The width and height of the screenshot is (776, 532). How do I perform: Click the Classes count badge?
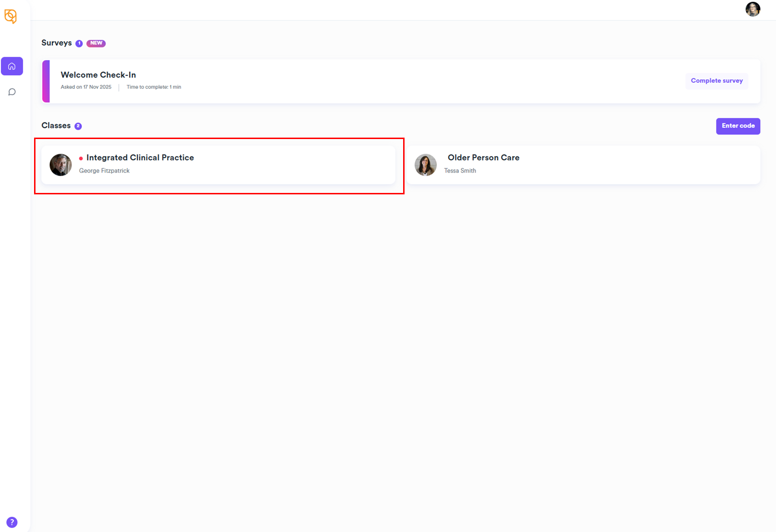coord(78,126)
